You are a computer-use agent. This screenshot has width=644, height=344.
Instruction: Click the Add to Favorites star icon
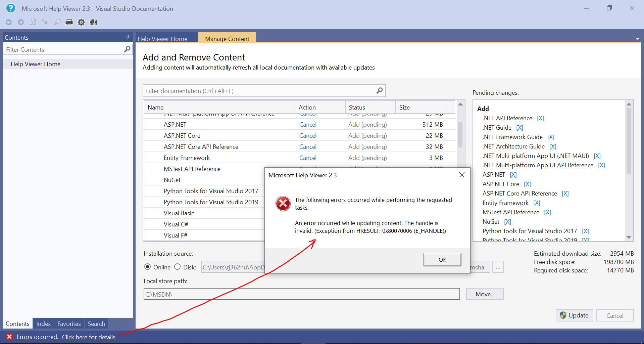click(x=45, y=22)
